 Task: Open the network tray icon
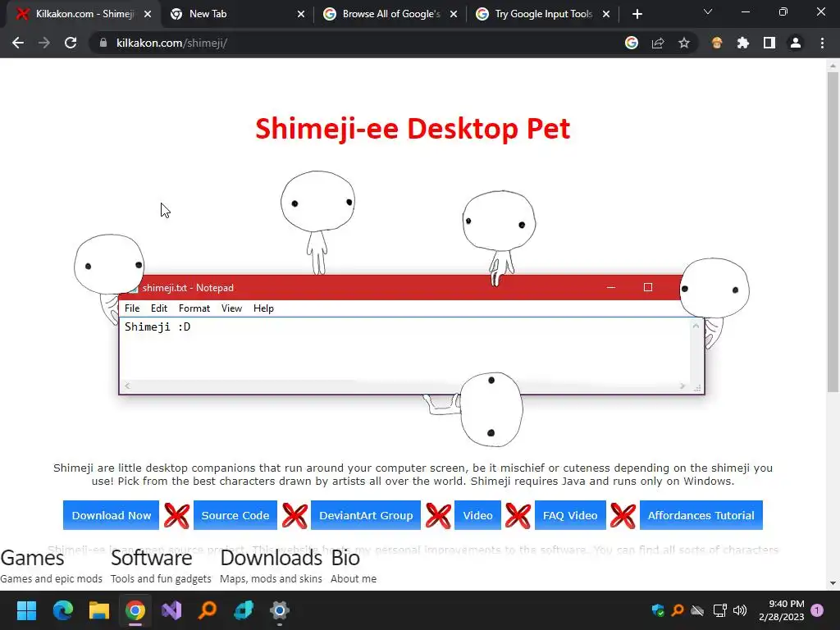pos(720,610)
